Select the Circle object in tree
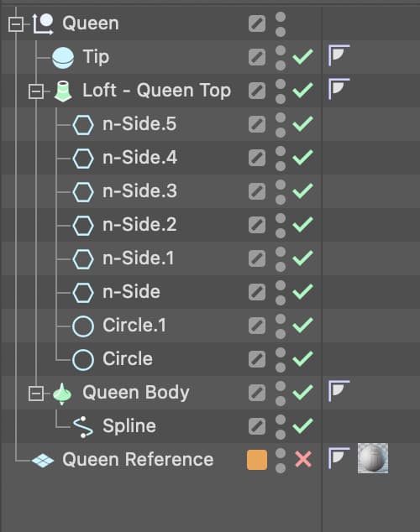This screenshot has width=420, height=532. tap(128, 359)
